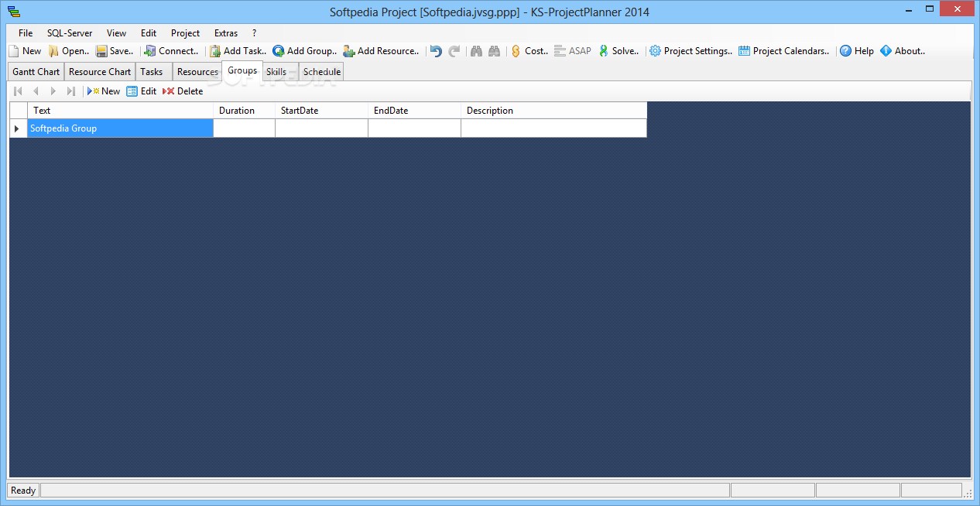Switch to the Schedule tab
Image resolution: width=980 pixels, height=506 pixels.
point(322,72)
